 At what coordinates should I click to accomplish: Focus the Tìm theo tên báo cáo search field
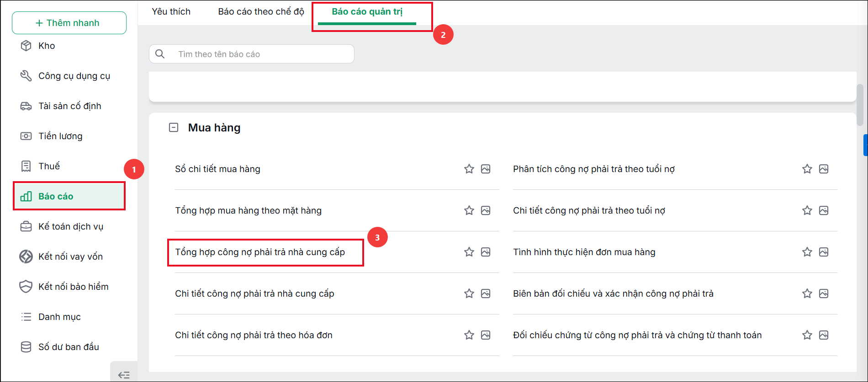(x=252, y=54)
